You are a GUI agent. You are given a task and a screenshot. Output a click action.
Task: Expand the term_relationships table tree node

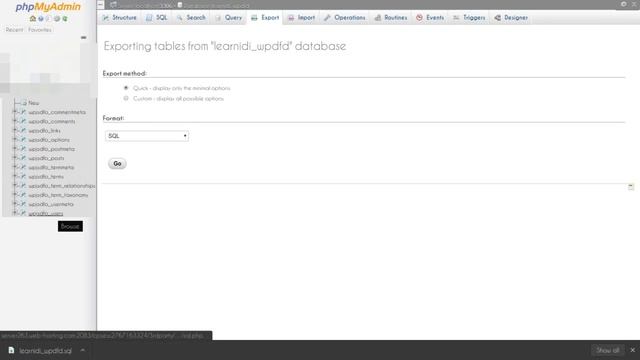coord(15,185)
